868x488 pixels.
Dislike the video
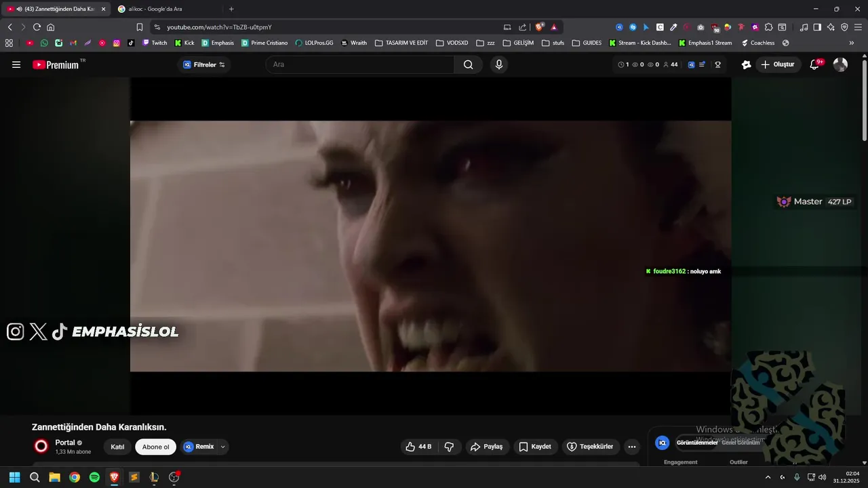(449, 447)
